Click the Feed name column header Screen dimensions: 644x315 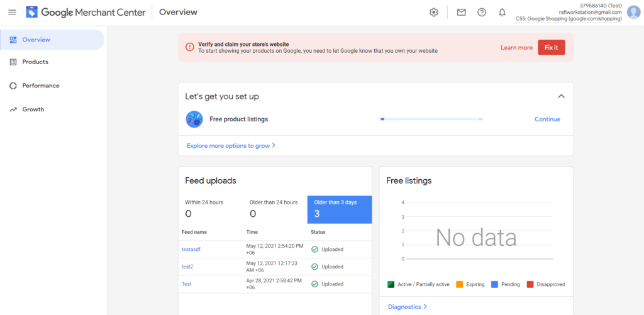194,232
